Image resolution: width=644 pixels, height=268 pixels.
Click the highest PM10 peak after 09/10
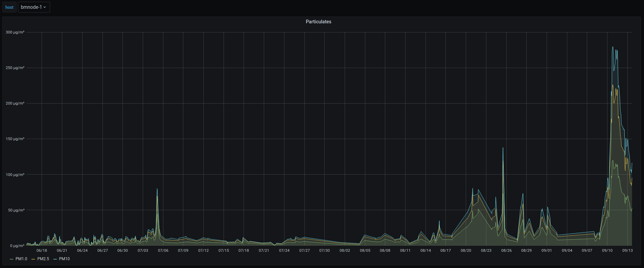(613, 47)
